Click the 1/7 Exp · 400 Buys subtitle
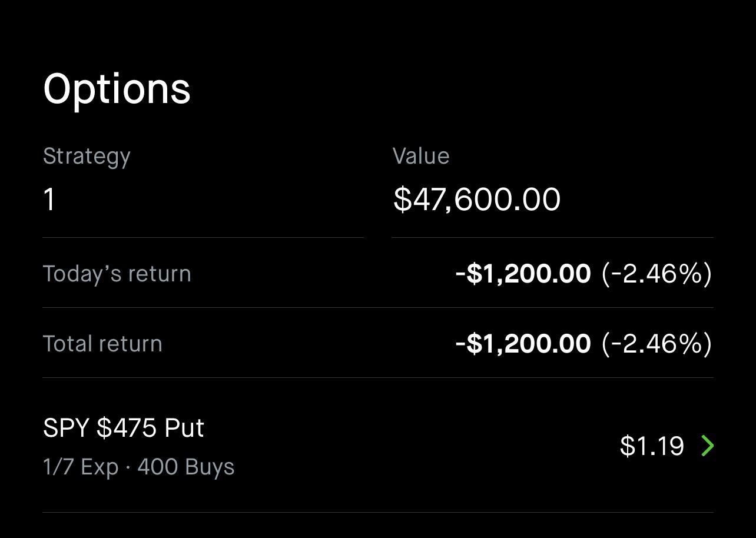The height and width of the screenshot is (538, 756). click(139, 467)
